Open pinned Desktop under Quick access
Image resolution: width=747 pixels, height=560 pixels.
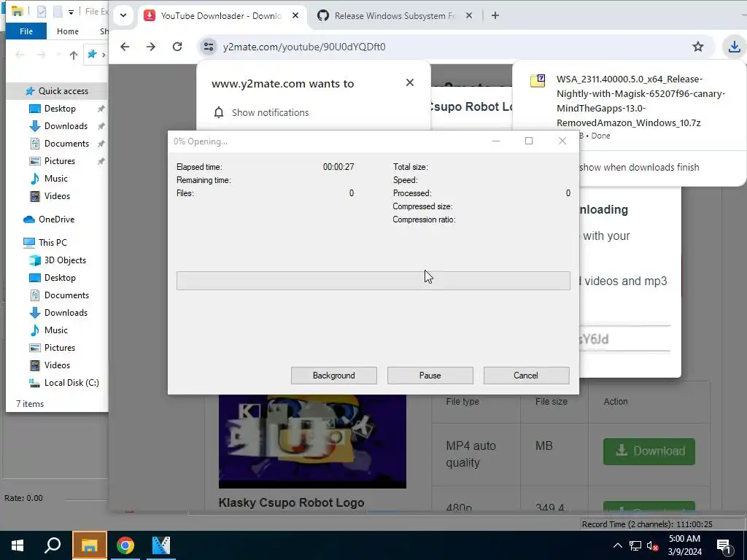(x=60, y=109)
